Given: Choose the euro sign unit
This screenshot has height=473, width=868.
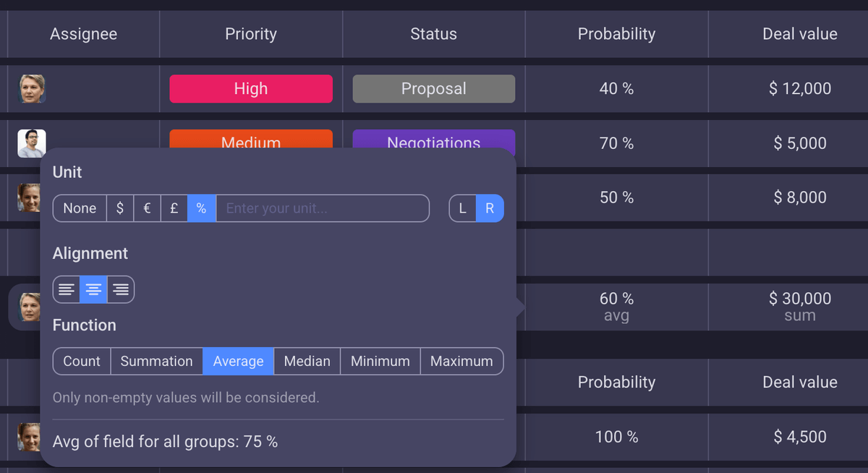Looking at the screenshot, I should [147, 208].
